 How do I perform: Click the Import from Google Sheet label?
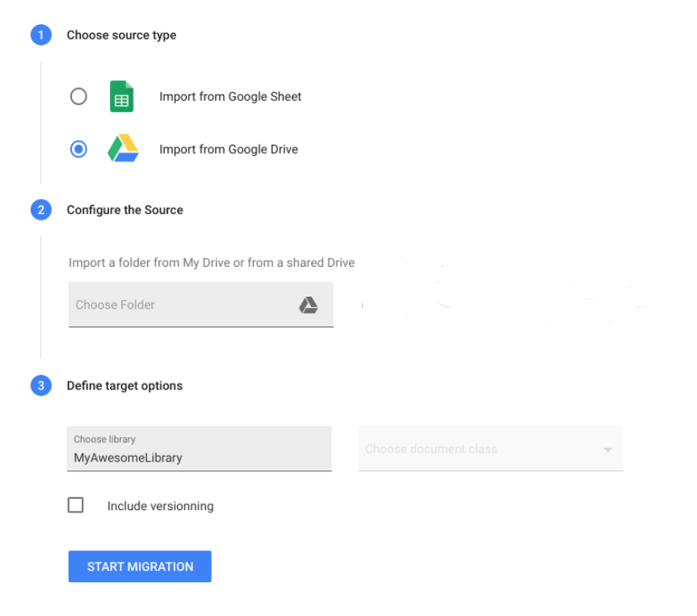coord(230,96)
